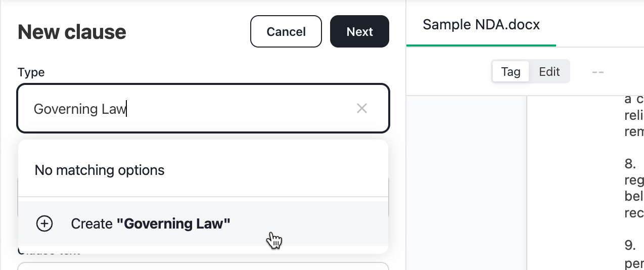644x270 pixels.
Task: Proceed with the Next button
Action: [359, 31]
